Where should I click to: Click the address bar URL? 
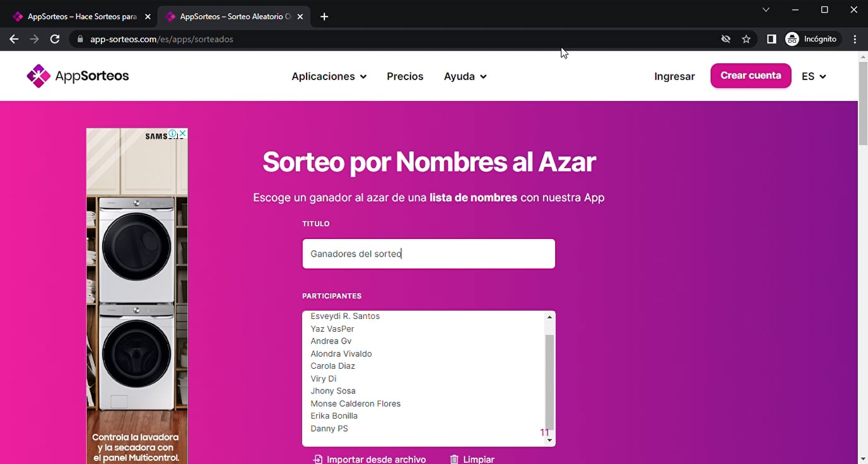pyautogui.click(x=161, y=39)
